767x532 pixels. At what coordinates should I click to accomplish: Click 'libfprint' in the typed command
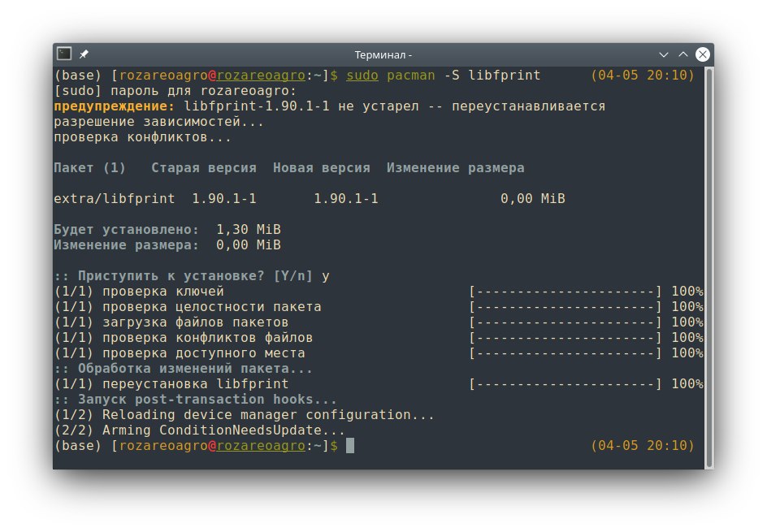pyautogui.click(x=505, y=76)
